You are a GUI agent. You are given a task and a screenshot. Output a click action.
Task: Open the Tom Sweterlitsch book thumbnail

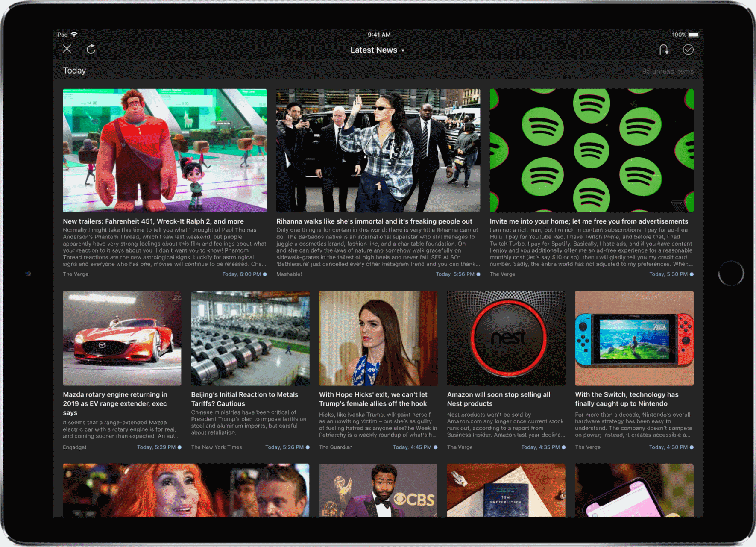[x=506, y=490]
